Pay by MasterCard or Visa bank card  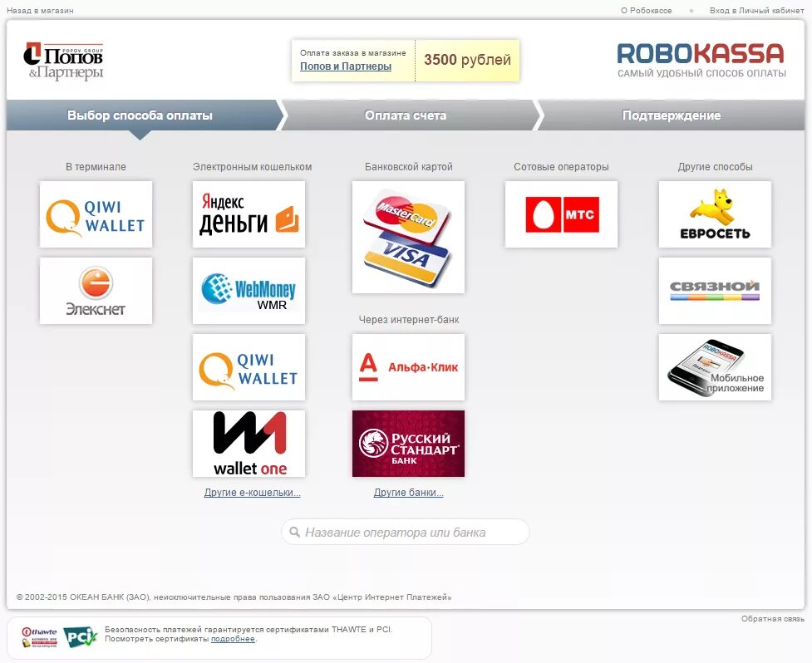click(x=408, y=237)
